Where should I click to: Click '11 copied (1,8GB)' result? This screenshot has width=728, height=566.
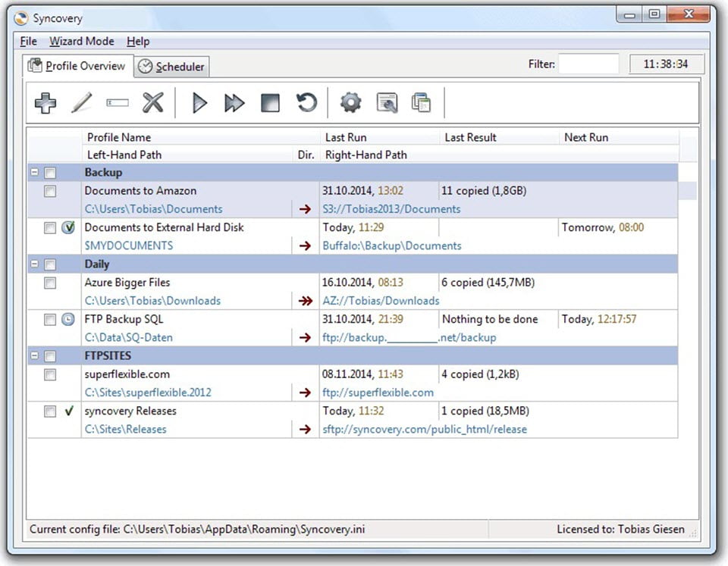[484, 191]
